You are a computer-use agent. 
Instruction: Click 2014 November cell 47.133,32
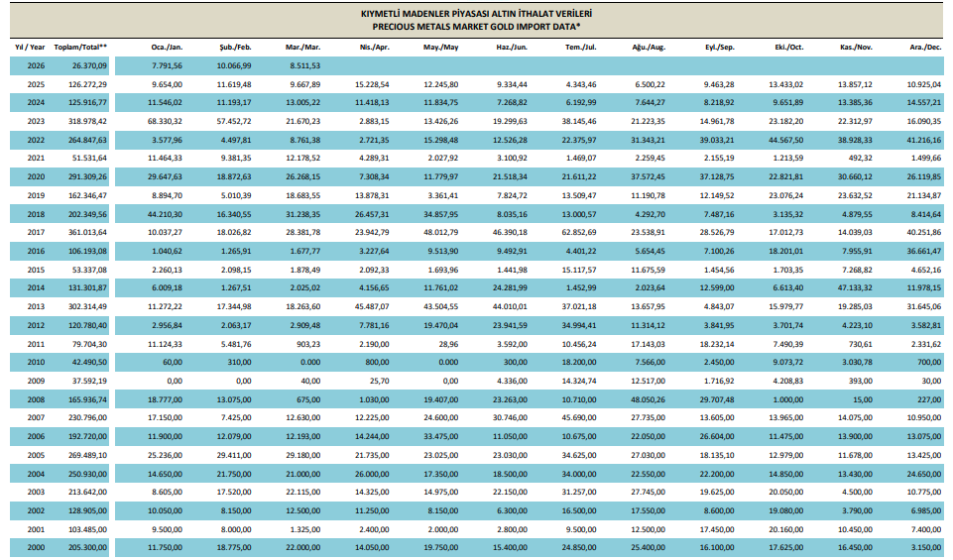tap(855, 288)
